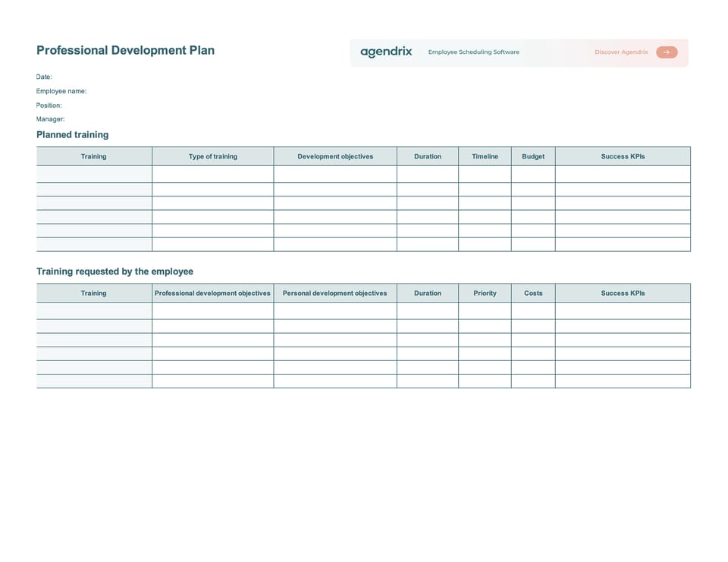Select the Training requested by the employee heading
The width and height of the screenshot is (728, 562).
click(115, 272)
